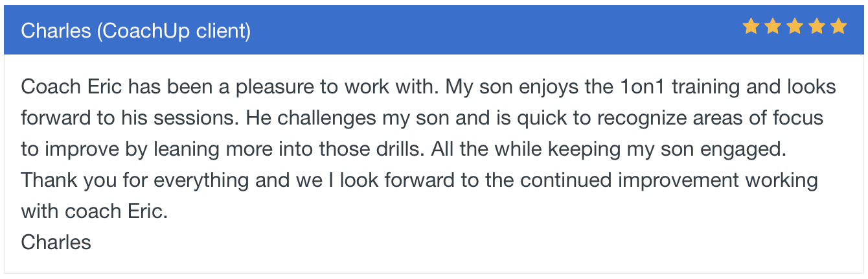Click the "(CoachUp client)" label in the header
Image resolution: width=868 pixels, height=279 pixels.
[174, 31]
